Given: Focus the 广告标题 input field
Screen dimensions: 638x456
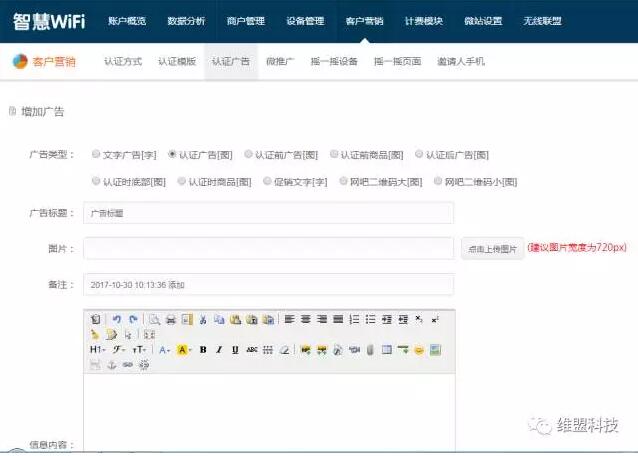Looking at the screenshot, I should (x=269, y=213).
